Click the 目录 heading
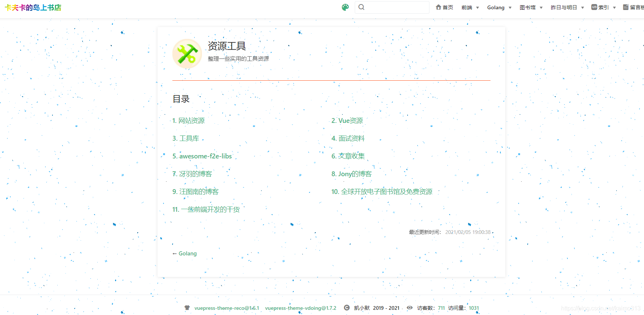 point(181,99)
